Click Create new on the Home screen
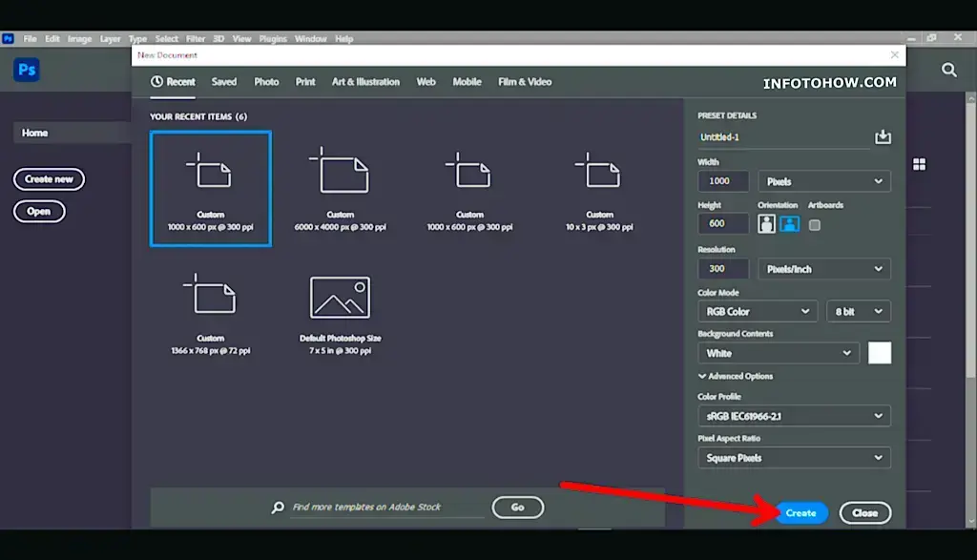The image size is (977, 560). click(49, 179)
